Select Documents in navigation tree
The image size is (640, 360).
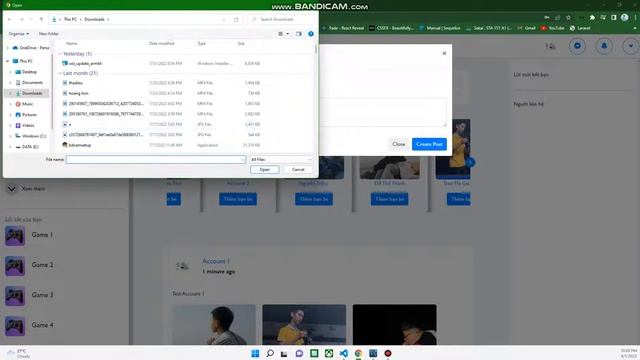pyautogui.click(x=29, y=82)
